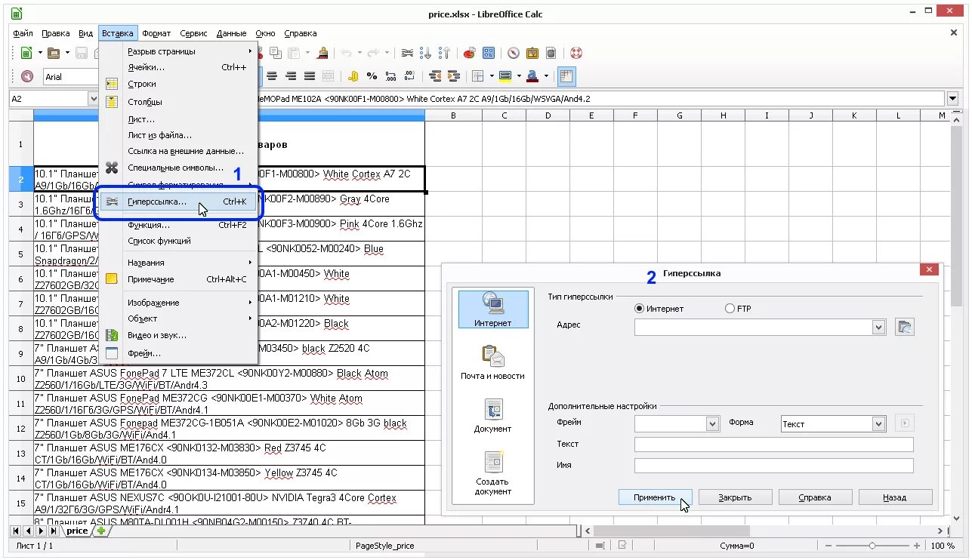Open dropdown arrow next to Borders icon

click(492, 76)
